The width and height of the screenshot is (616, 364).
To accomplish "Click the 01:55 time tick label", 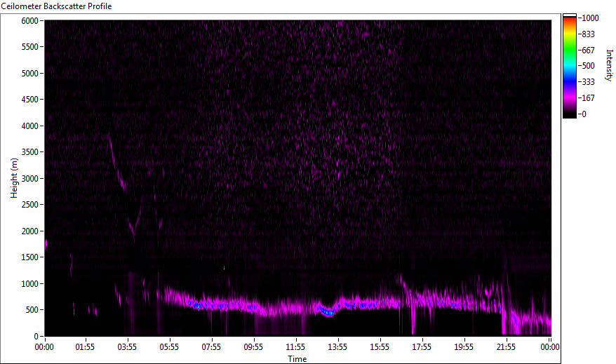I will pyautogui.click(x=86, y=347).
